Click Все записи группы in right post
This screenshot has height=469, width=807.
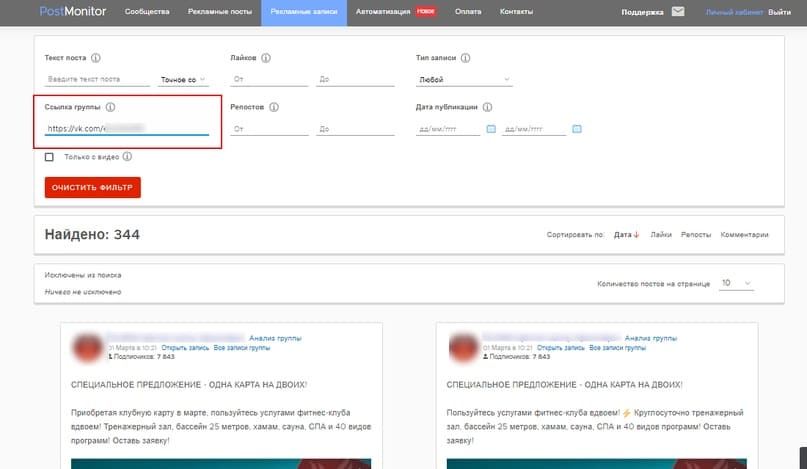[x=618, y=348]
